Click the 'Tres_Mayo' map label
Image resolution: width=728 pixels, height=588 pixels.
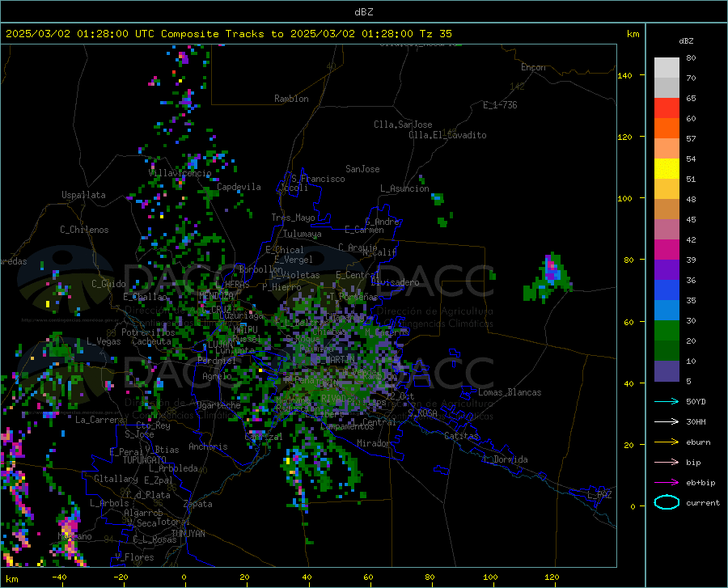tap(293, 218)
